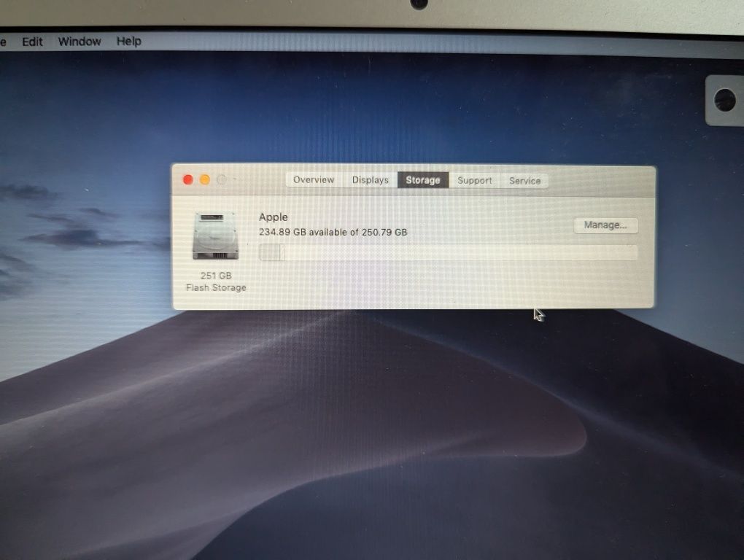This screenshot has height=560, width=744.
Task: Open the Support tab
Action: [475, 181]
